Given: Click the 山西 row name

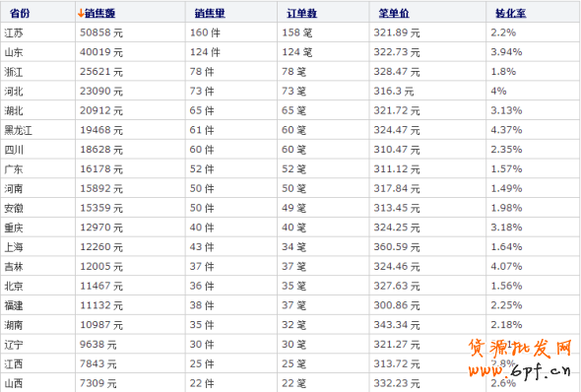Looking at the screenshot, I should (x=14, y=383).
